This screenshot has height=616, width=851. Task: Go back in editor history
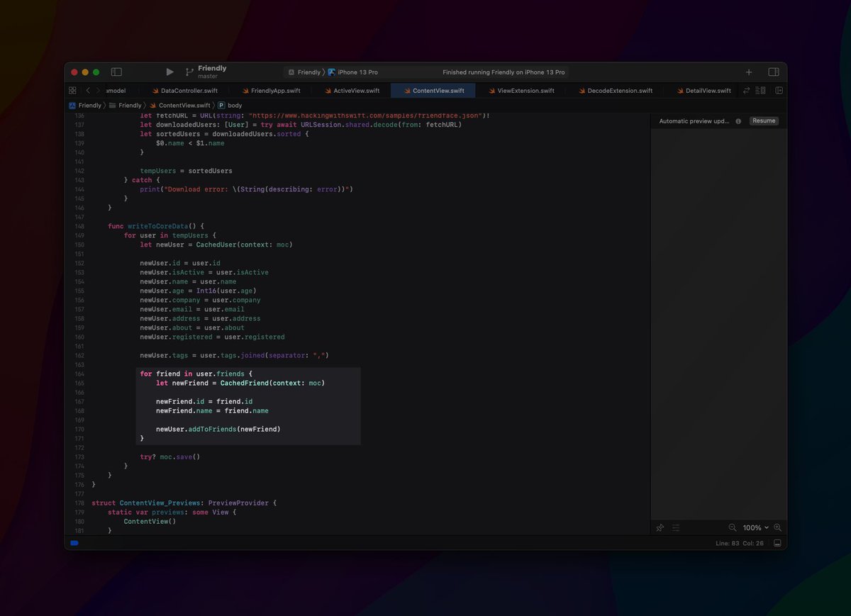pos(88,91)
